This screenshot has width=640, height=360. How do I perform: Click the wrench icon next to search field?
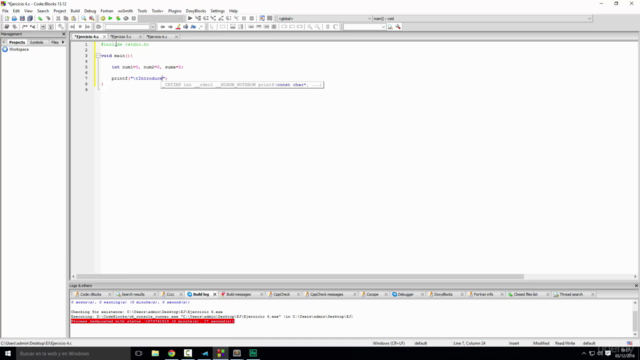point(398,27)
